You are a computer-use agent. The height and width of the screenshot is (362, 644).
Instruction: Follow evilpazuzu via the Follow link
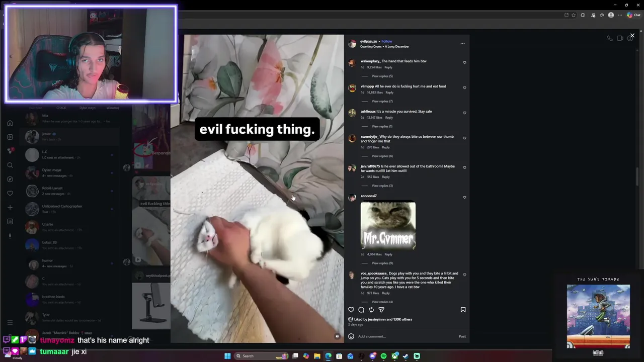click(386, 41)
